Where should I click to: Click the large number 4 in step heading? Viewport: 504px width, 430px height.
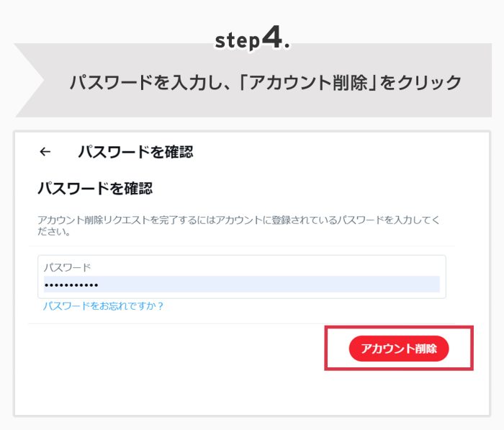[x=271, y=39]
